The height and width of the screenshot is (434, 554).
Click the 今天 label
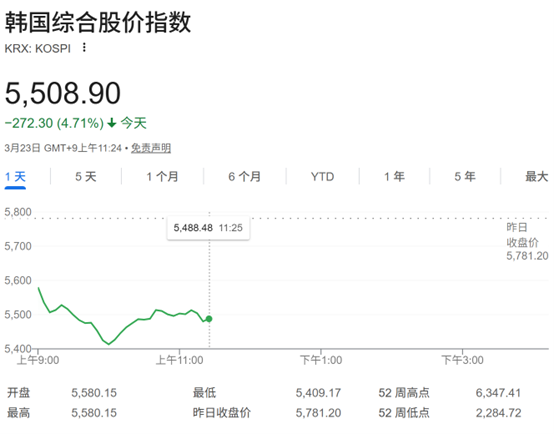134,123
